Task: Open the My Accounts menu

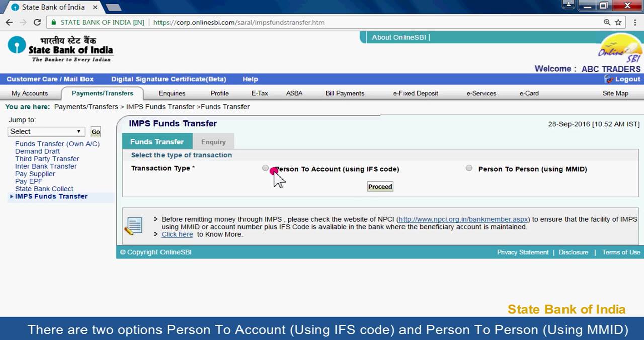Action: pyautogui.click(x=30, y=93)
